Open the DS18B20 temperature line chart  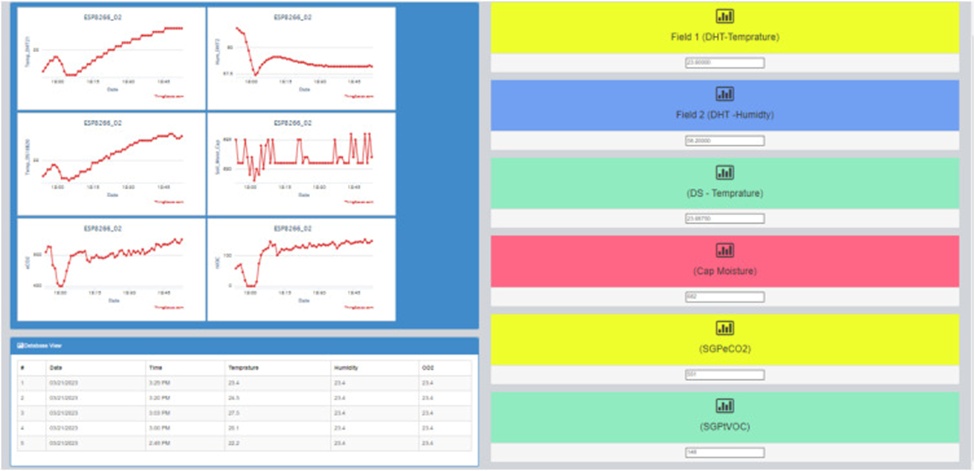click(111, 164)
